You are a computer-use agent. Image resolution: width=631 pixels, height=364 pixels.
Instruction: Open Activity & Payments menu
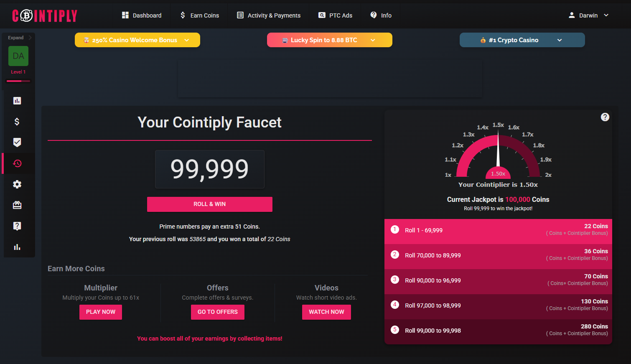tap(269, 15)
